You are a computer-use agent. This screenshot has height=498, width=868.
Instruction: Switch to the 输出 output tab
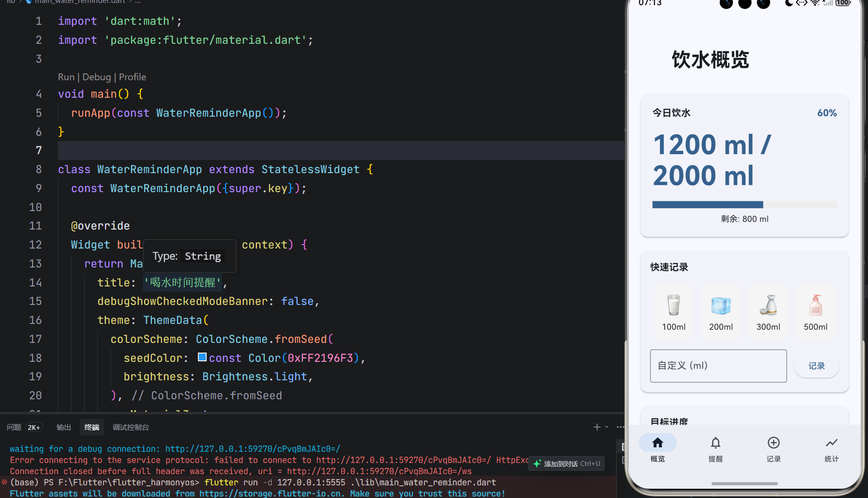point(64,427)
